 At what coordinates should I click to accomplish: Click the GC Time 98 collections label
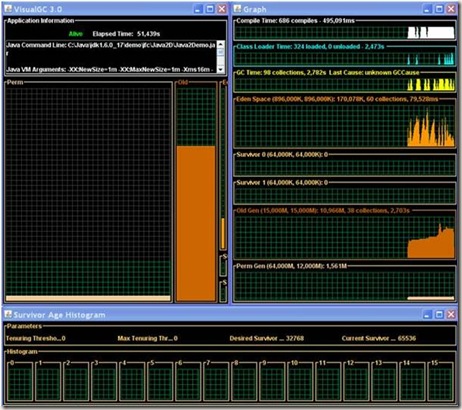tap(328, 72)
